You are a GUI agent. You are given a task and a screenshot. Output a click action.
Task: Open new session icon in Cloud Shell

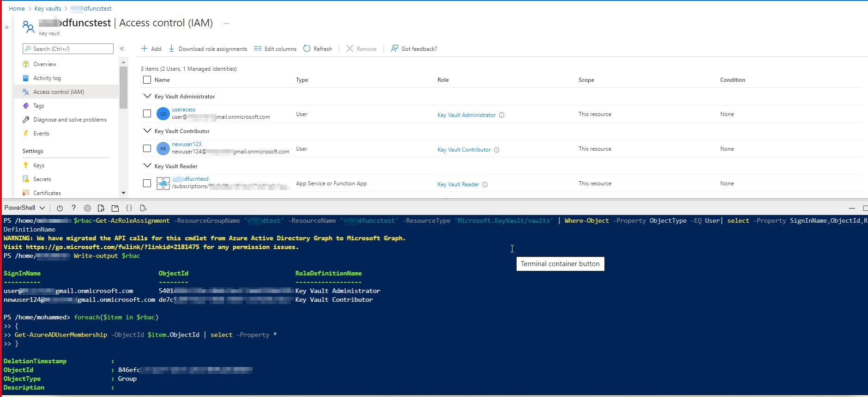point(115,208)
